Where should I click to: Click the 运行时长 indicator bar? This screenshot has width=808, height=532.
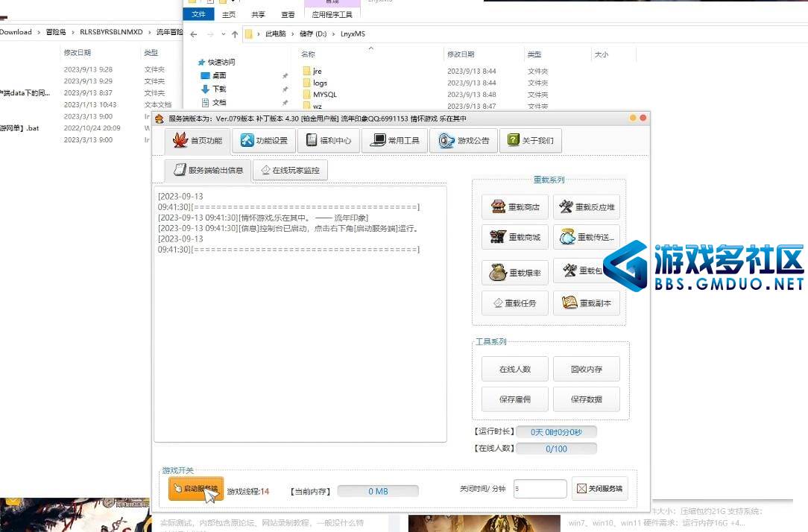(x=557, y=432)
